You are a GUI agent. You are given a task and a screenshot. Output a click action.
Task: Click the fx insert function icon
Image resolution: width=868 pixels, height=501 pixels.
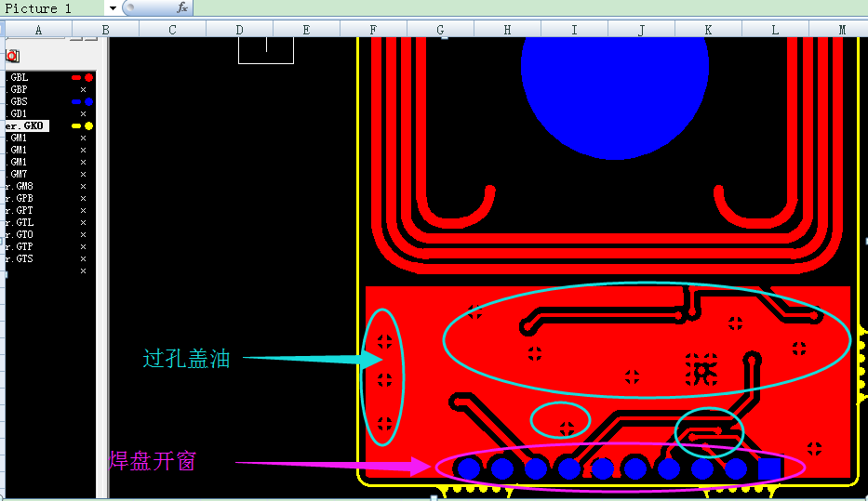(x=182, y=7)
